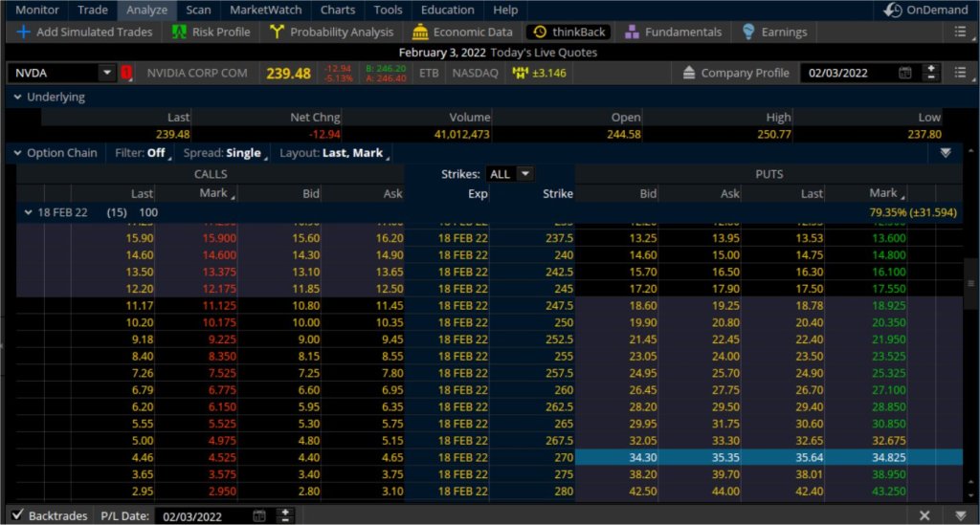Switch to the thinkBack tab
Viewport: 980px width, 525px height.
569,32
